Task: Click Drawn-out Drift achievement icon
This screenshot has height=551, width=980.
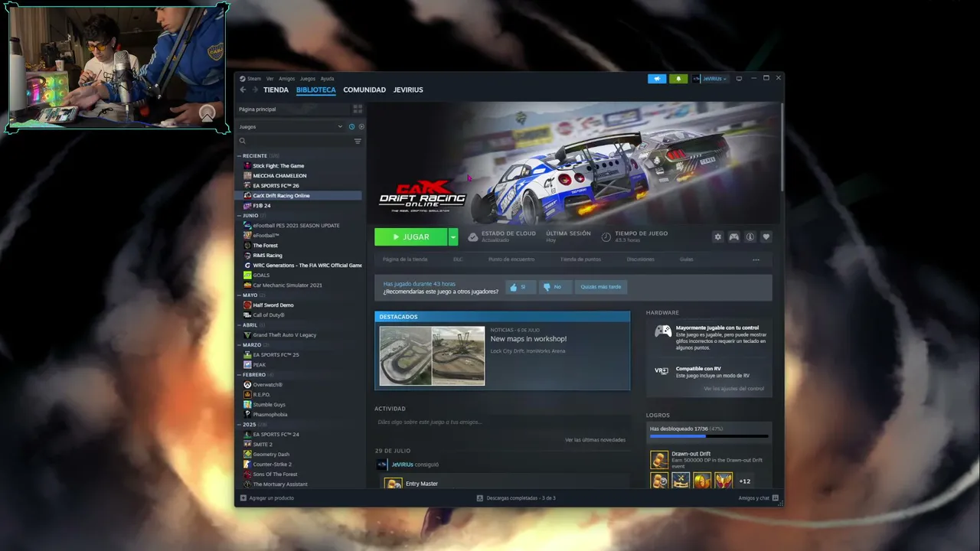Action: (659, 459)
